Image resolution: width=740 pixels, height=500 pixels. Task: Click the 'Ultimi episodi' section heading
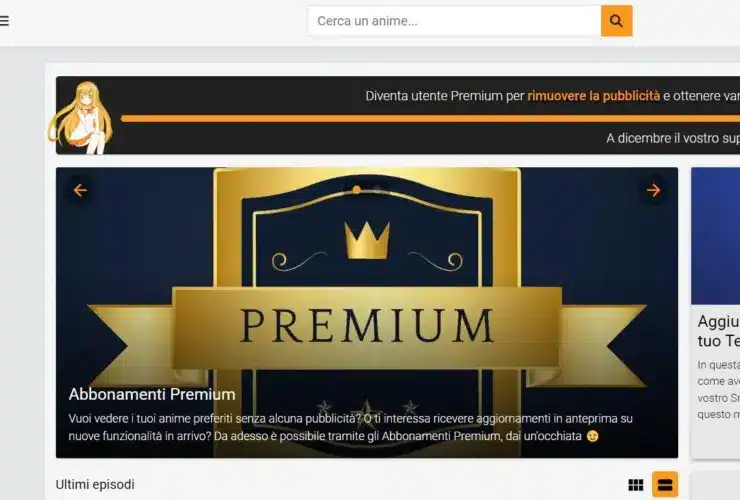click(95, 485)
